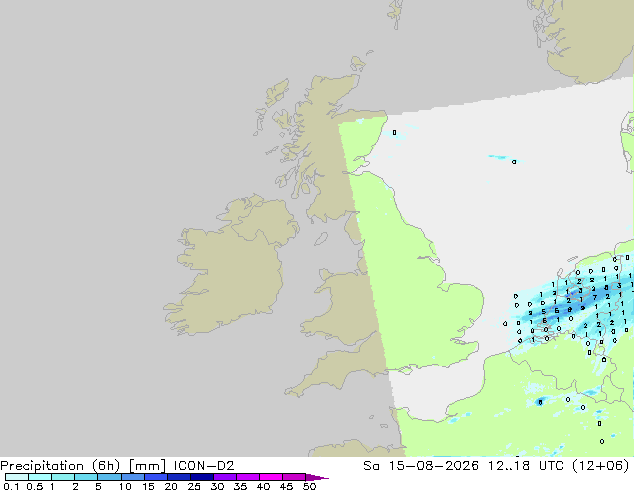This screenshot has width=634, height=490.
Task: Click the 15-08-2026 date text
Action: [433, 466]
